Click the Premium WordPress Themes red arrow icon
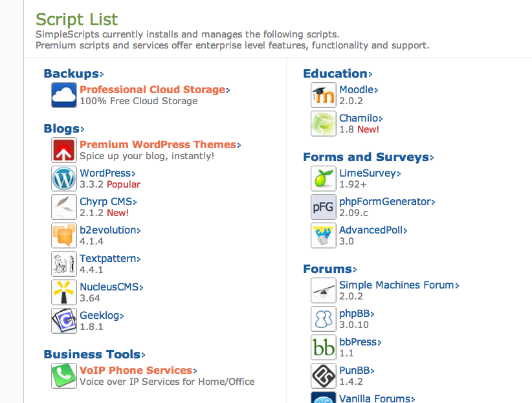This screenshot has height=403, width=532. 64,150
